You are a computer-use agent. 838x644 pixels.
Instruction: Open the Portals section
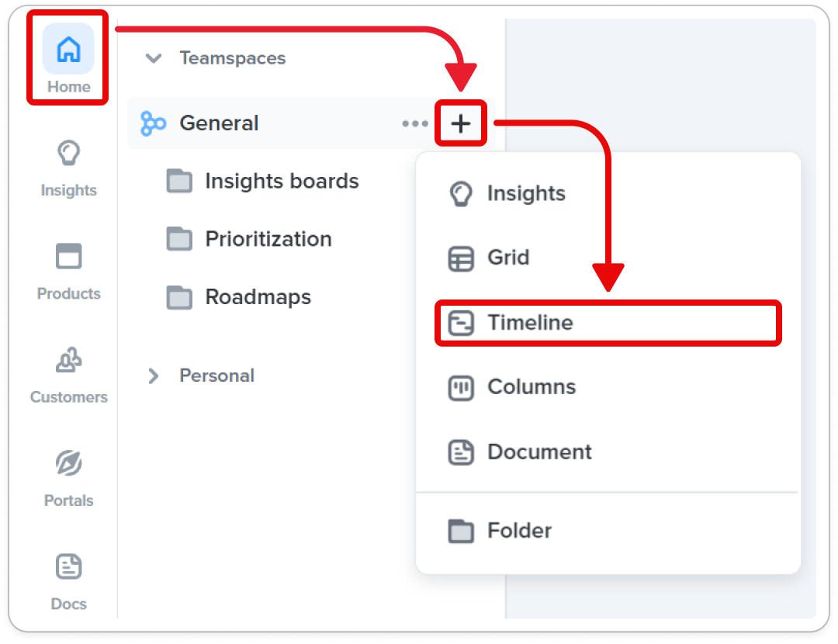pos(68,478)
